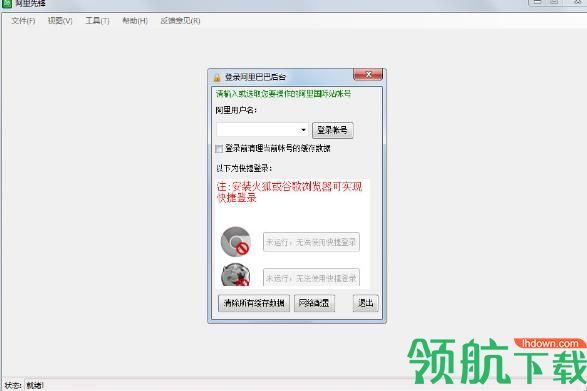Open the 工具(T) menu
587x391 pixels.
click(97, 21)
